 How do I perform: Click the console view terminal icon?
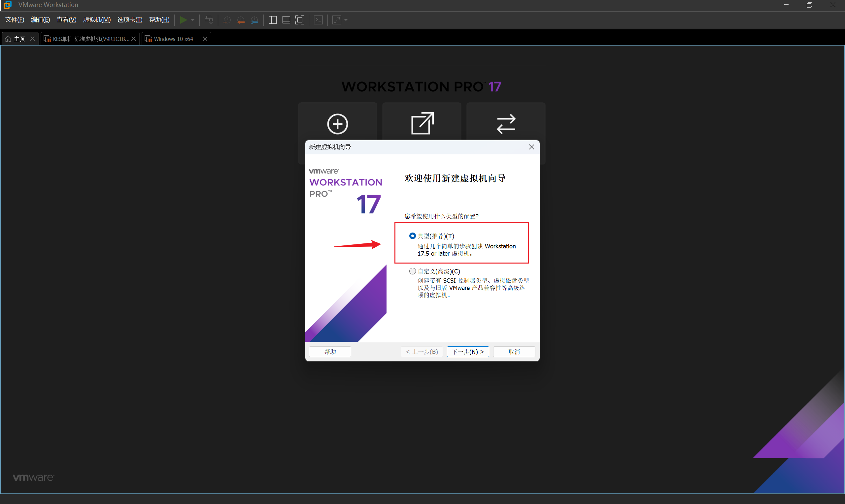tap(319, 20)
